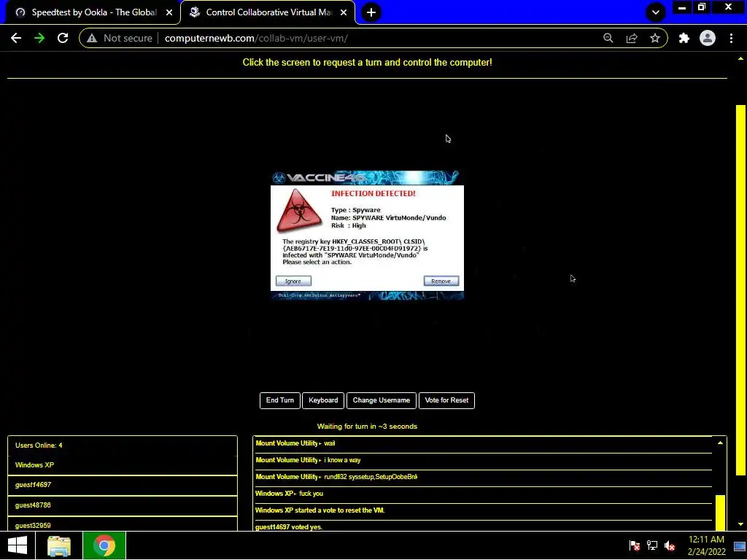The height and width of the screenshot is (560, 747).
Task: Click the Vote for Reset button
Action: (x=447, y=400)
